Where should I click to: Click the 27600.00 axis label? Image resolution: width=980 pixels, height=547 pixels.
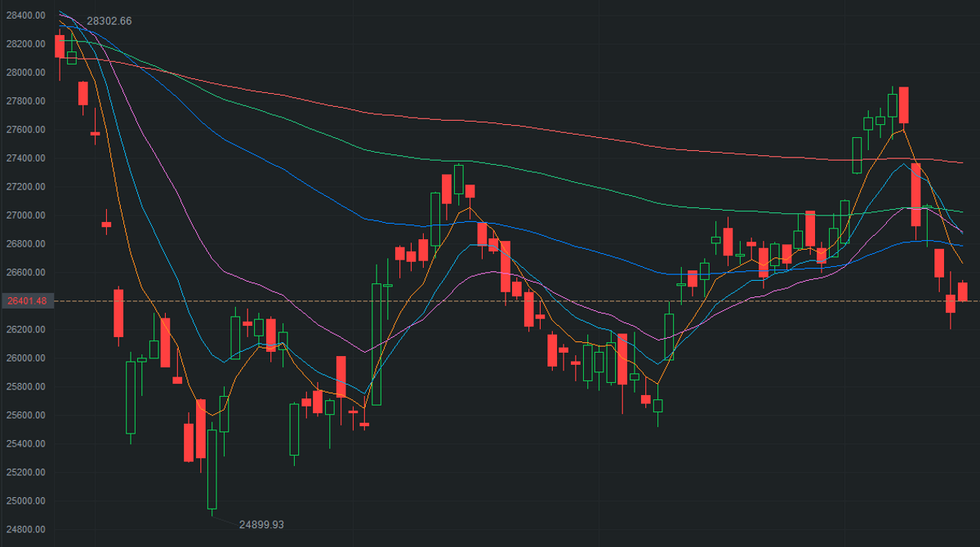(x=27, y=130)
